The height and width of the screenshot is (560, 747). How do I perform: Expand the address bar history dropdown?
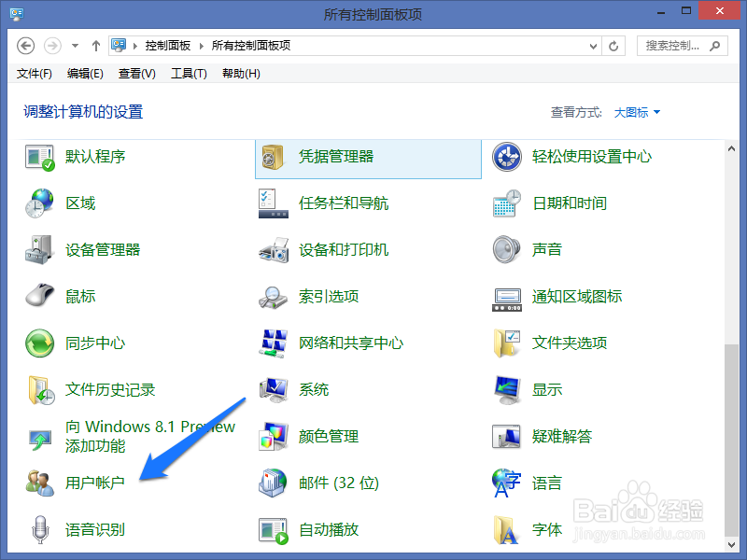point(593,46)
